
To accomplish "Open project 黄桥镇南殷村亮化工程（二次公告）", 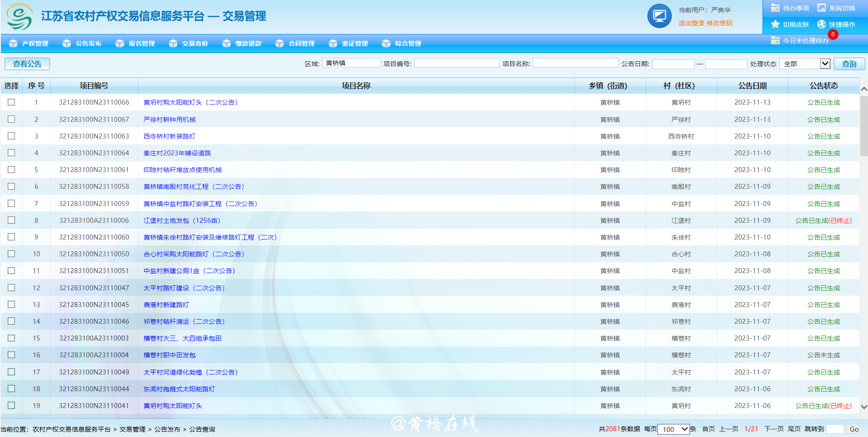I will (194, 187).
